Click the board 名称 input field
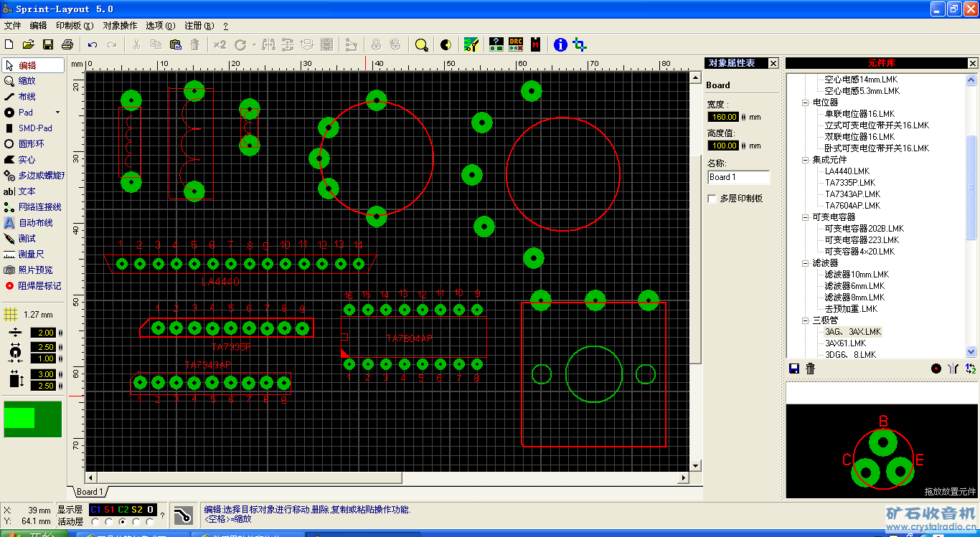Viewport: 980px width, 537px height. click(x=738, y=177)
